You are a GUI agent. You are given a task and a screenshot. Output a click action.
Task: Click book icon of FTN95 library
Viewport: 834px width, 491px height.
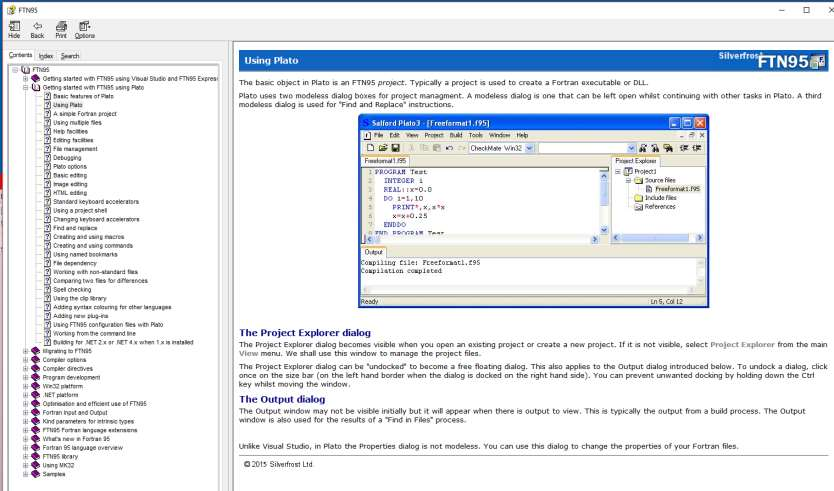36,456
